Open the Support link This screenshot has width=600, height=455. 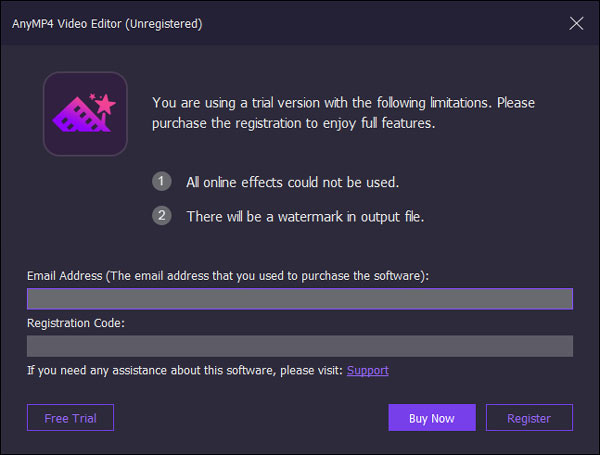(x=367, y=370)
